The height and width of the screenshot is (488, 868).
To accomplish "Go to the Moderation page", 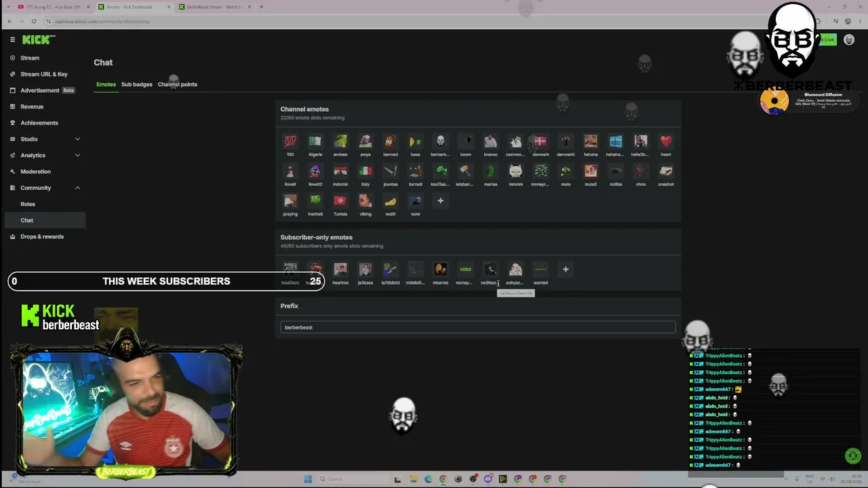I will (35, 172).
